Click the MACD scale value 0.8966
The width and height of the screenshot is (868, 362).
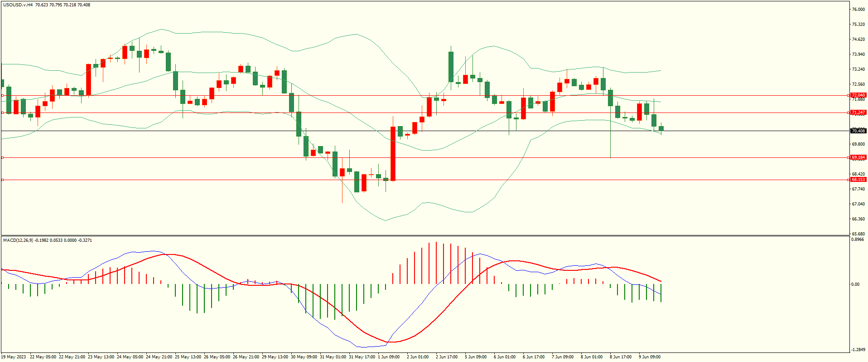(x=858, y=240)
